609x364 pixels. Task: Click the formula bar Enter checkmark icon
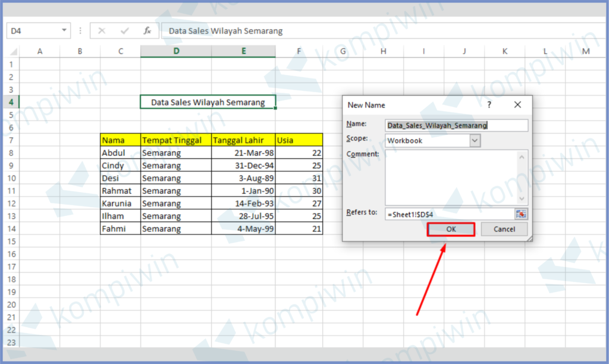125,31
